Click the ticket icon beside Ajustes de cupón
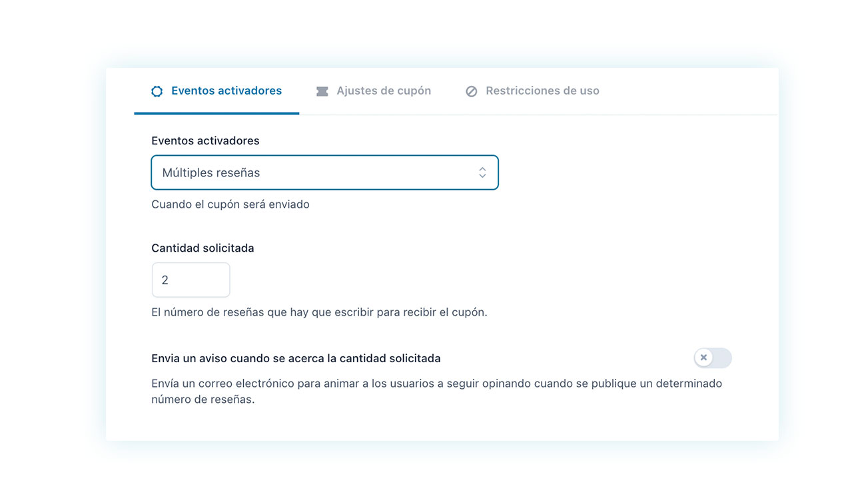This screenshot has width=866, height=504. point(322,91)
